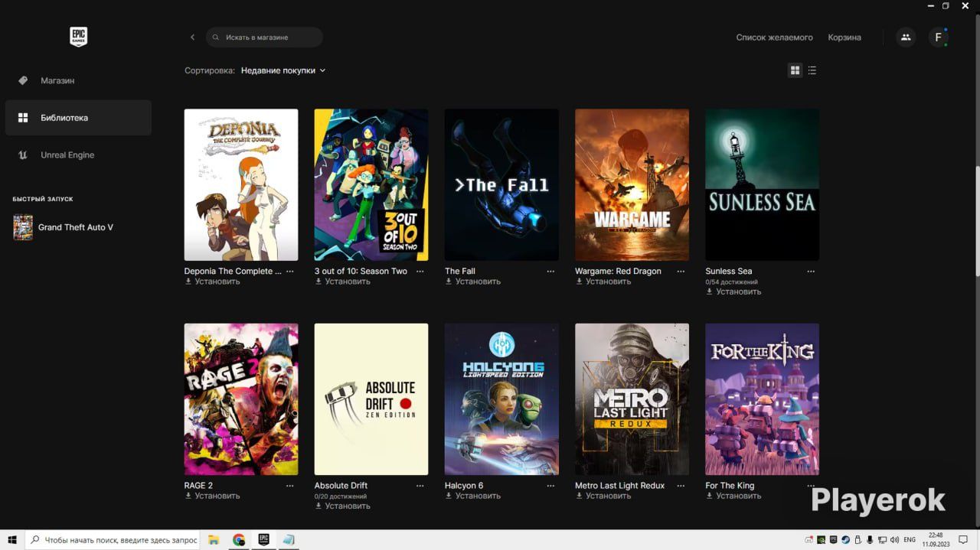Select Epic Games Launcher taskbar icon
Image resolution: width=980 pixels, height=550 pixels.
click(263, 540)
